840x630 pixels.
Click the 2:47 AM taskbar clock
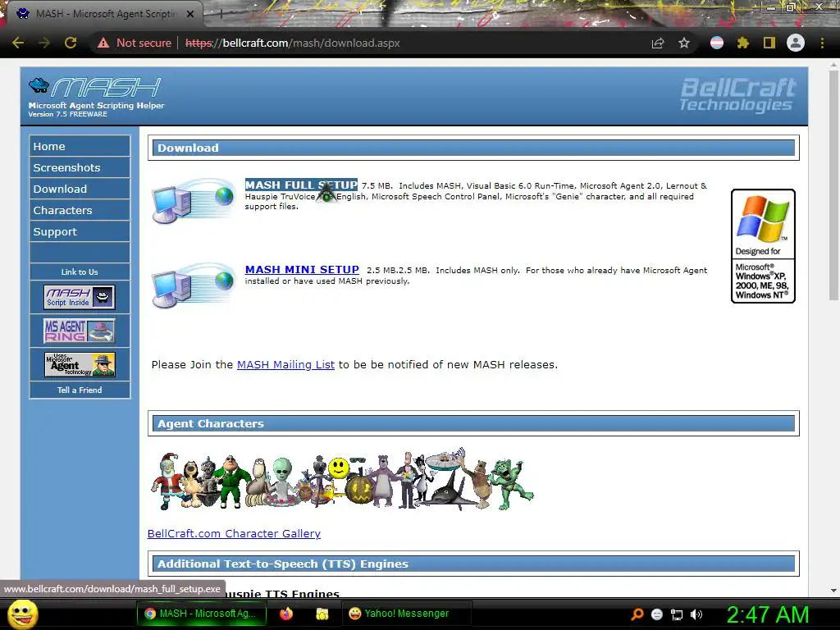click(x=767, y=614)
